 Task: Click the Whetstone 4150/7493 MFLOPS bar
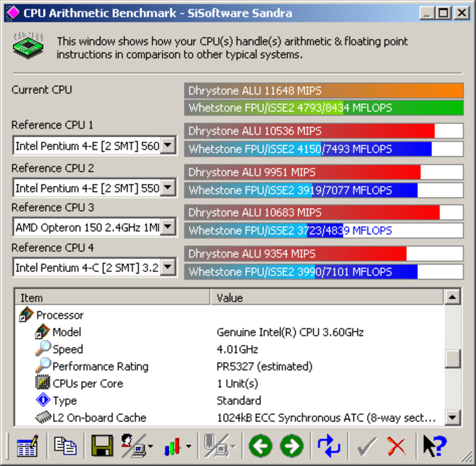[x=323, y=149]
